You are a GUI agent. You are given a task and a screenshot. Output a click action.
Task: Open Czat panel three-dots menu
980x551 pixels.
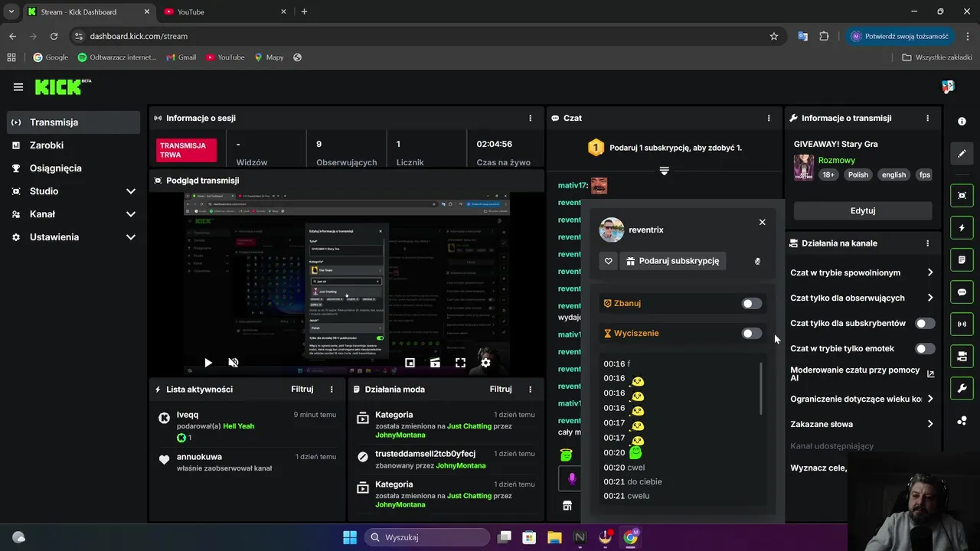(769, 118)
